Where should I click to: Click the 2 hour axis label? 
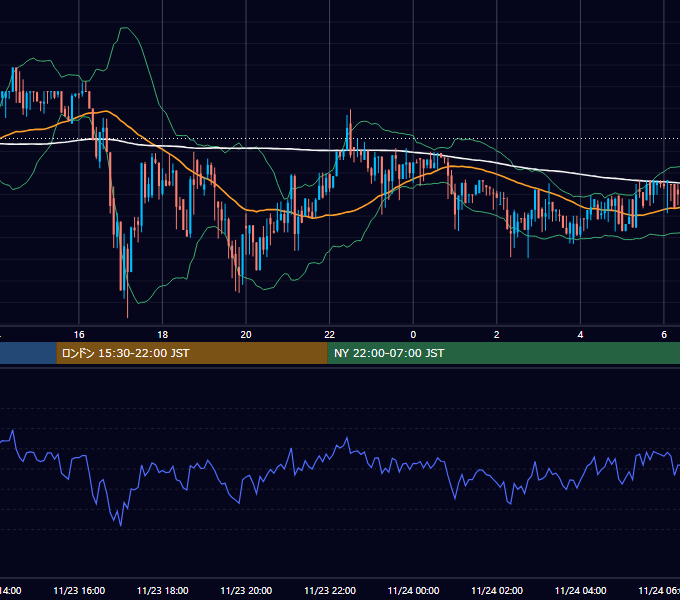497,335
